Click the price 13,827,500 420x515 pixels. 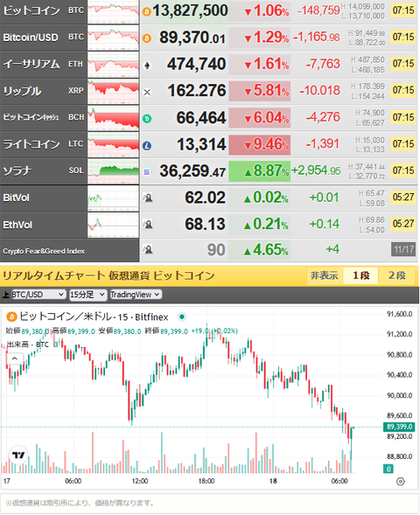click(190, 10)
